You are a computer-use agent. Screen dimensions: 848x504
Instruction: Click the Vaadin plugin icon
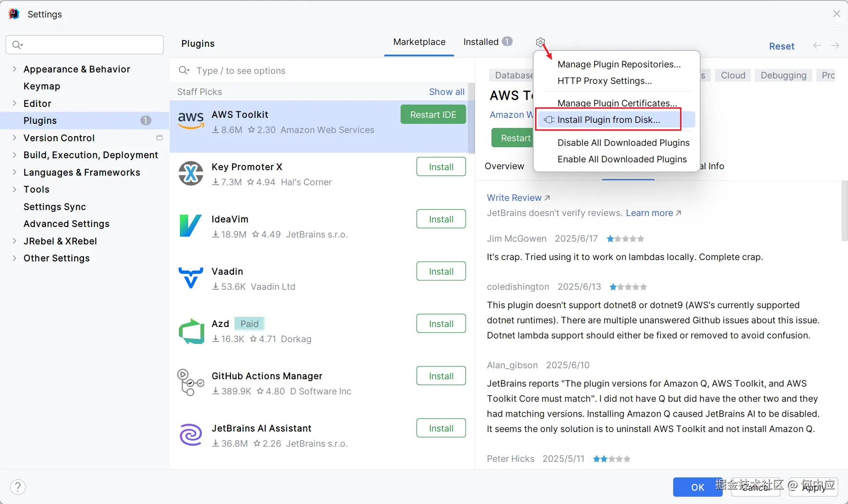(190, 278)
